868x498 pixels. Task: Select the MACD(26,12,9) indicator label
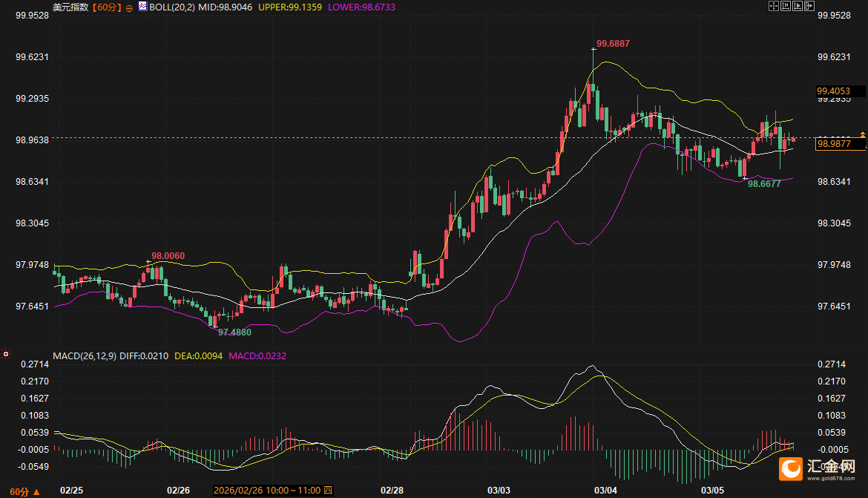pos(85,356)
